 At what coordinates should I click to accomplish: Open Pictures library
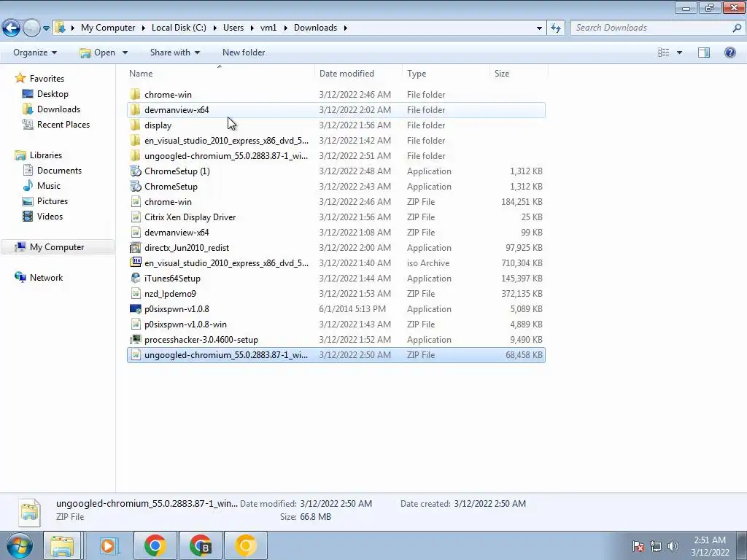53,201
